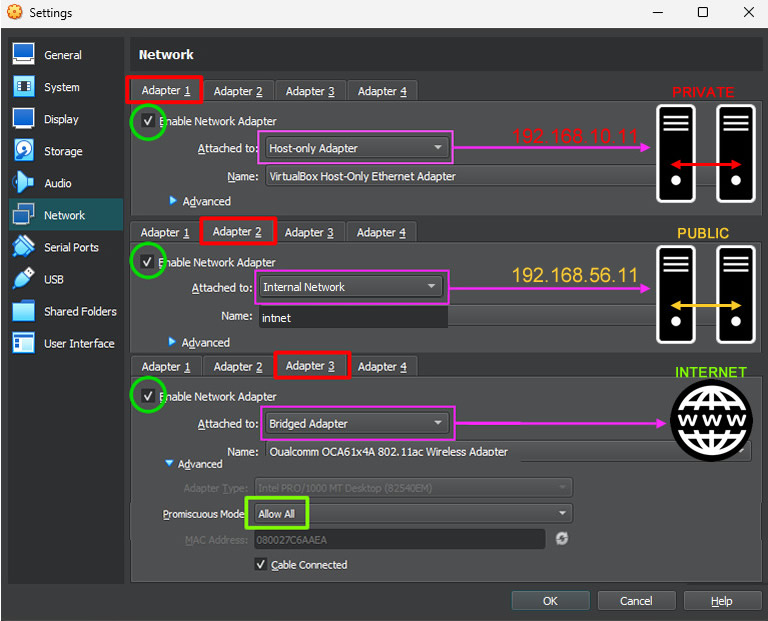The image size is (768, 621).
Task: Select the System chip icon
Action: tap(23, 87)
